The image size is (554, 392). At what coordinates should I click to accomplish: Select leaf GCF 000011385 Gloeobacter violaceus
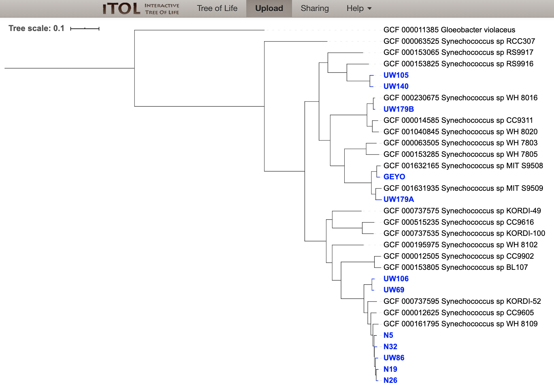(449, 30)
